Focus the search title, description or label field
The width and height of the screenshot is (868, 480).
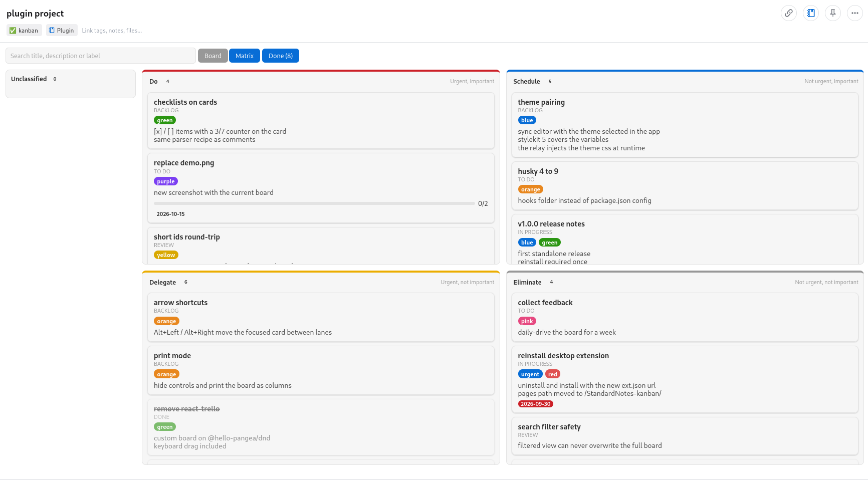point(101,56)
